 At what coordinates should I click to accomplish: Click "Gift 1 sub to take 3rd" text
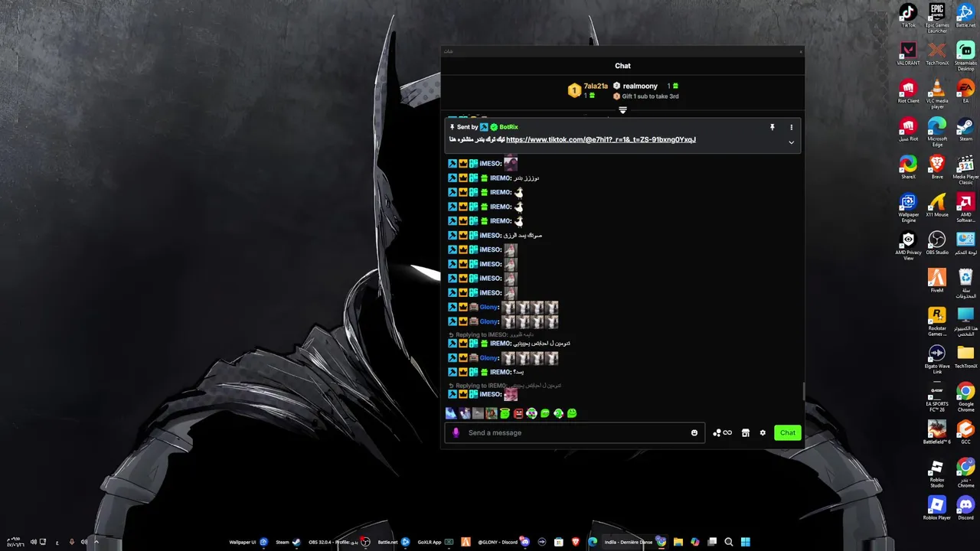[x=650, y=96]
